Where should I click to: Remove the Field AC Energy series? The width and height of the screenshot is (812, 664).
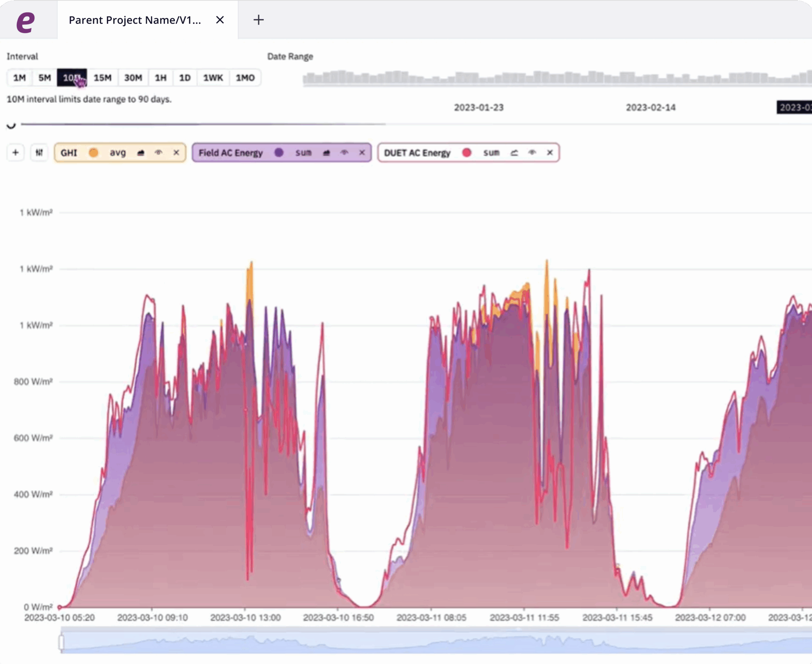point(362,153)
